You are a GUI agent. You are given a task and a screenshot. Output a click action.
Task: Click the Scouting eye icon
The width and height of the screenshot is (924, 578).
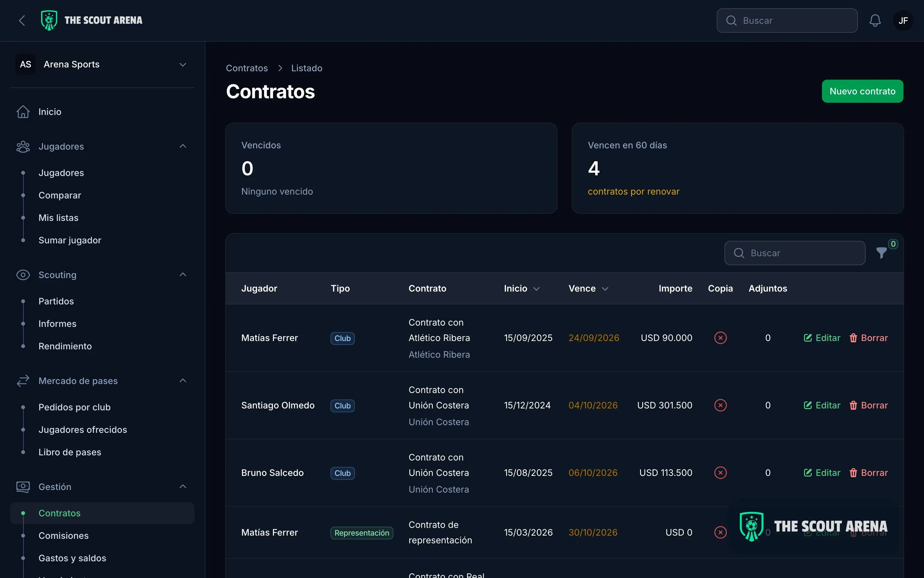point(23,275)
